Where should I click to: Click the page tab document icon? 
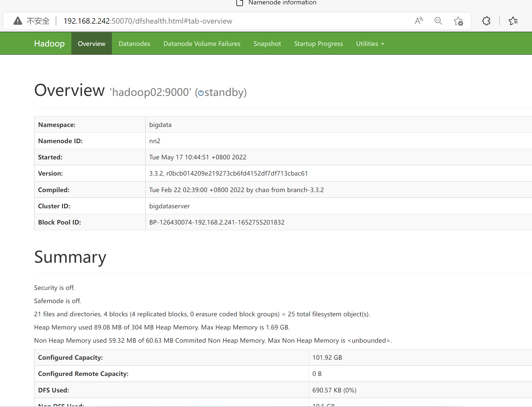coord(240,3)
